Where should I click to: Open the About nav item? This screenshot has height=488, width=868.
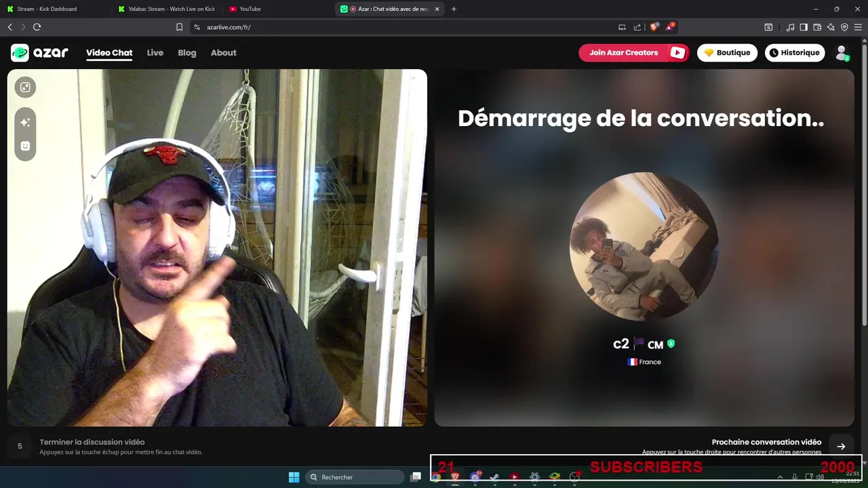click(224, 53)
